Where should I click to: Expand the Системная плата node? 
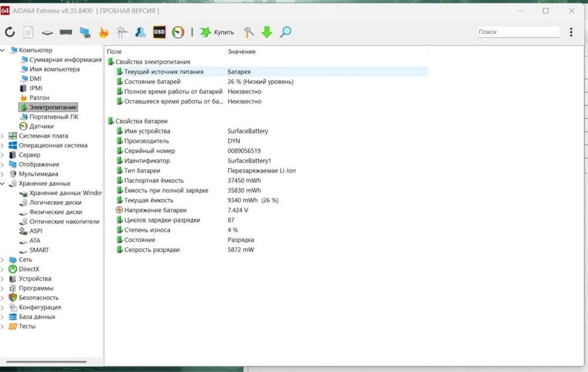pyautogui.click(x=2, y=136)
